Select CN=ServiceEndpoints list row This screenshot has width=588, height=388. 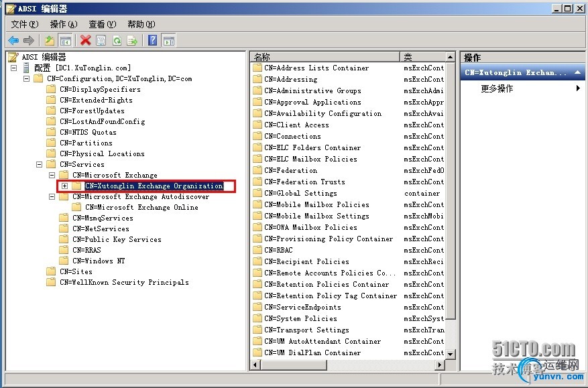pyautogui.click(x=302, y=307)
